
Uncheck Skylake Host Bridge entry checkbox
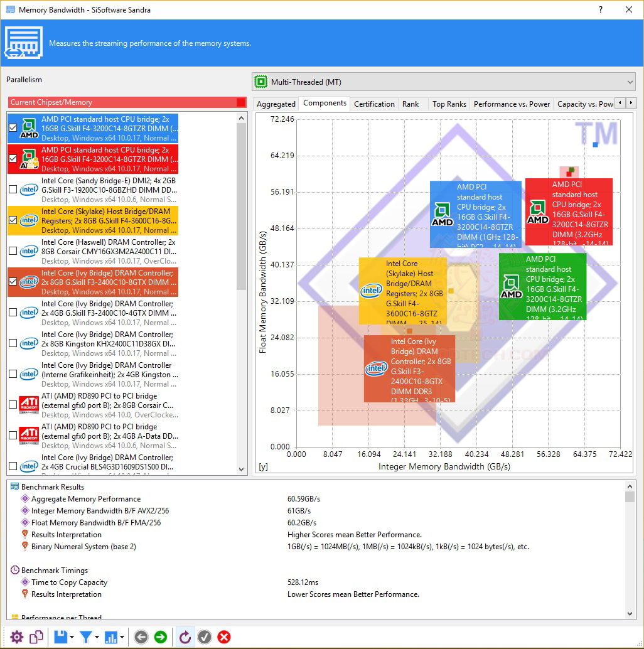tap(13, 220)
